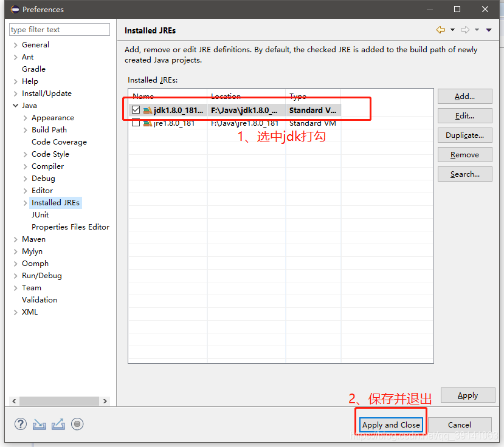Select Gradle in the preferences tree
The height and width of the screenshot is (447, 504).
tap(34, 69)
